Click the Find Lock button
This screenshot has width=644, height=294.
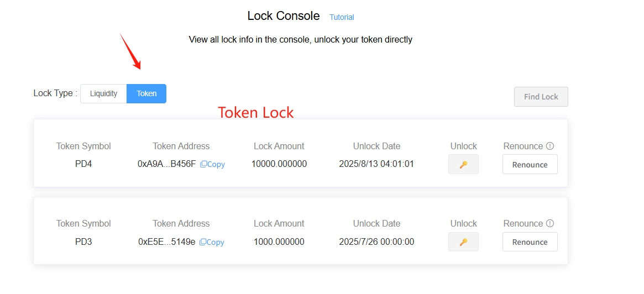click(x=541, y=97)
